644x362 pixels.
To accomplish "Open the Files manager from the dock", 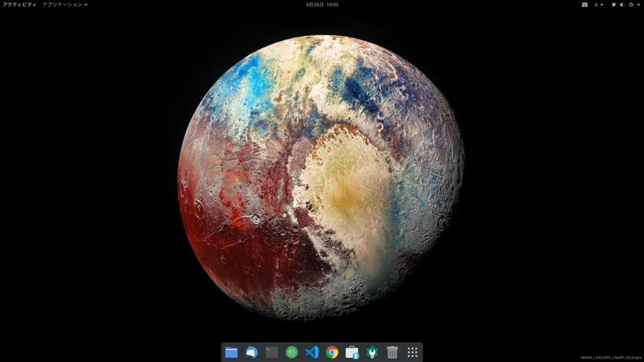I will pyautogui.click(x=231, y=352).
